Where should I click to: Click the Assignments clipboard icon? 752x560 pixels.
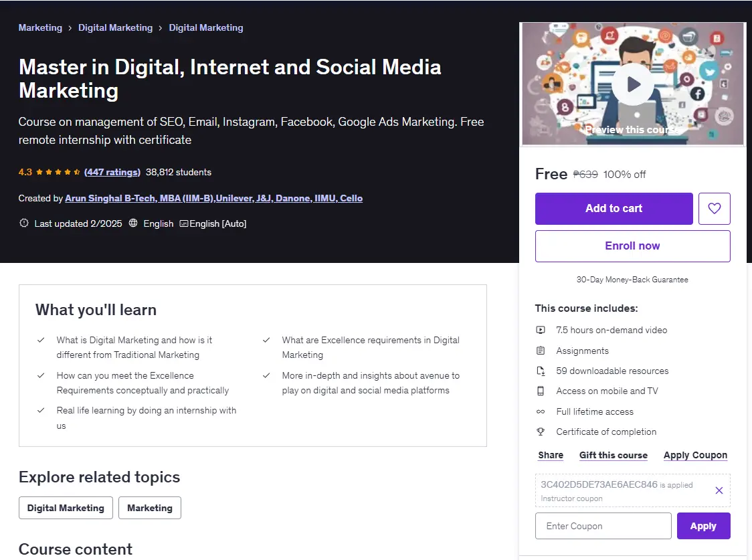pyautogui.click(x=541, y=351)
